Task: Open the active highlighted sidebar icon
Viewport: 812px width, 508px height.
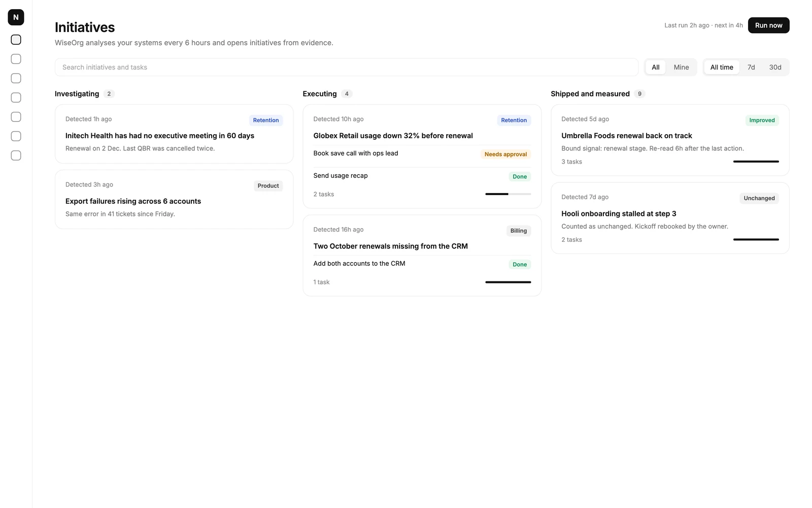Action: [x=16, y=40]
